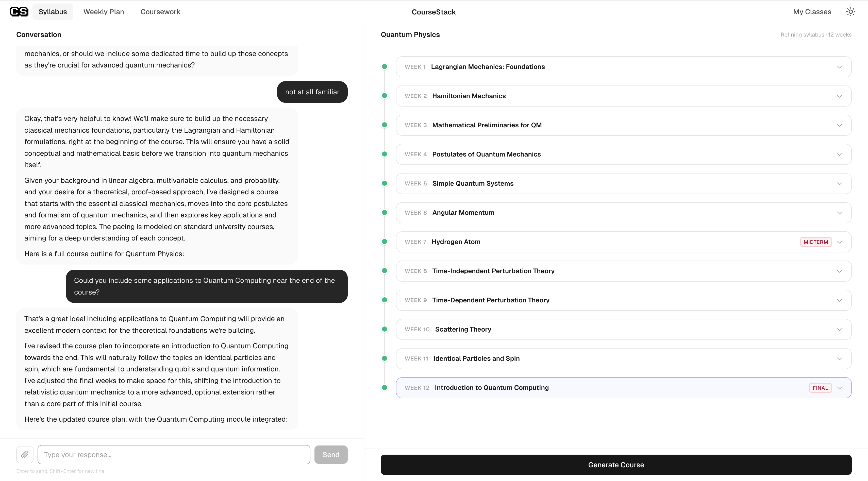Click the green timeline dot for Week 6
This screenshot has height=481, width=868.
tap(385, 213)
